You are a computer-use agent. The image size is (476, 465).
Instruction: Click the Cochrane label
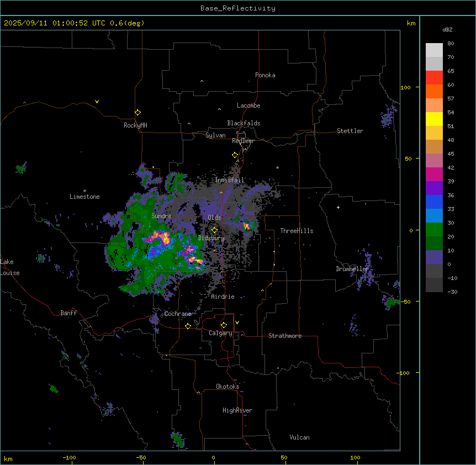point(178,314)
